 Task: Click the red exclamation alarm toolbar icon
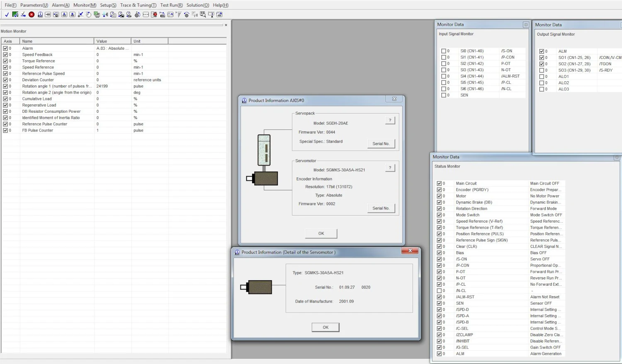point(154,15)
